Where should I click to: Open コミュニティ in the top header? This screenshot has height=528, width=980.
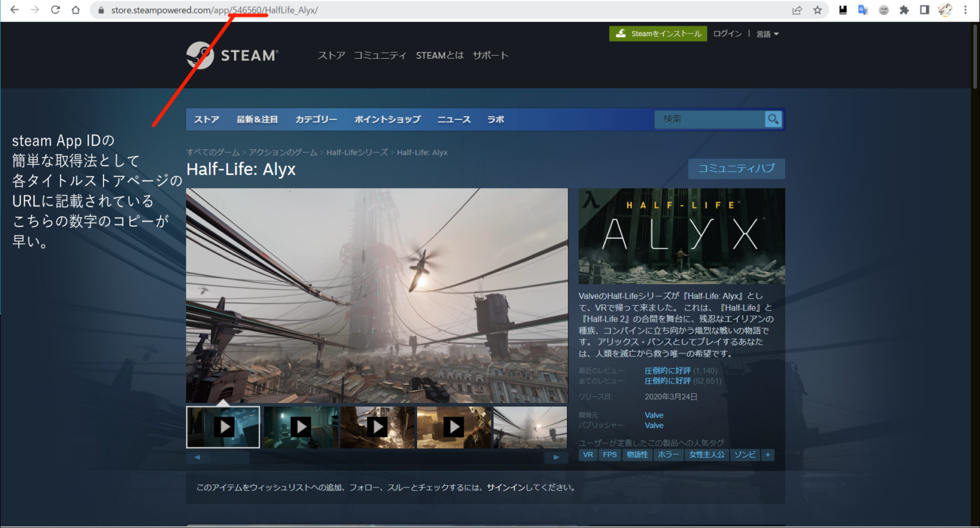tap(380, 55)
